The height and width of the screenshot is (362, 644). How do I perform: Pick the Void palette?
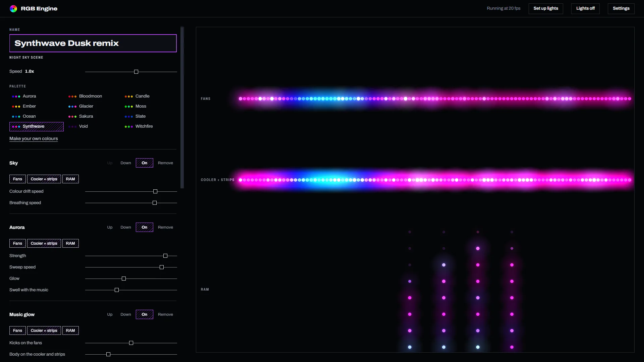pos(93,126)
